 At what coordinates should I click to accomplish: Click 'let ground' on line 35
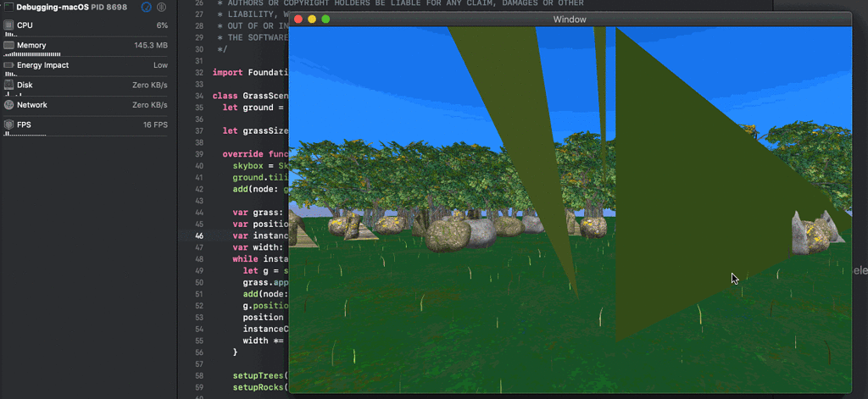[248, 108]
